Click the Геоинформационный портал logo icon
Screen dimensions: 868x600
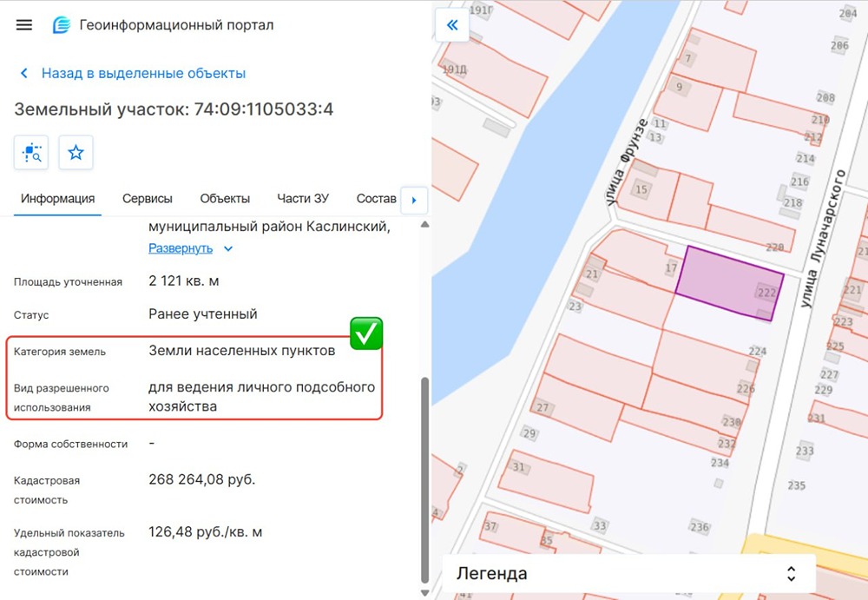click(x=59, y=24)
